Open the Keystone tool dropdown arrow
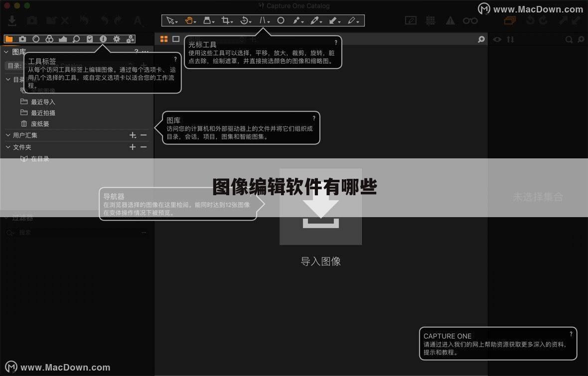 269,22
